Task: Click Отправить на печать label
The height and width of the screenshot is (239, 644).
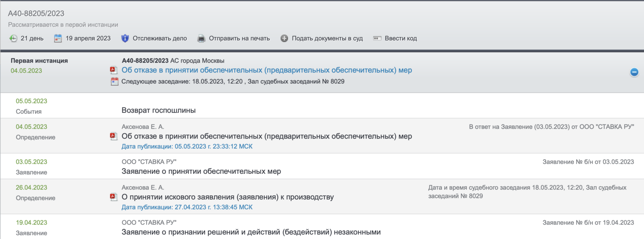Action: click(x=239, y=39)
